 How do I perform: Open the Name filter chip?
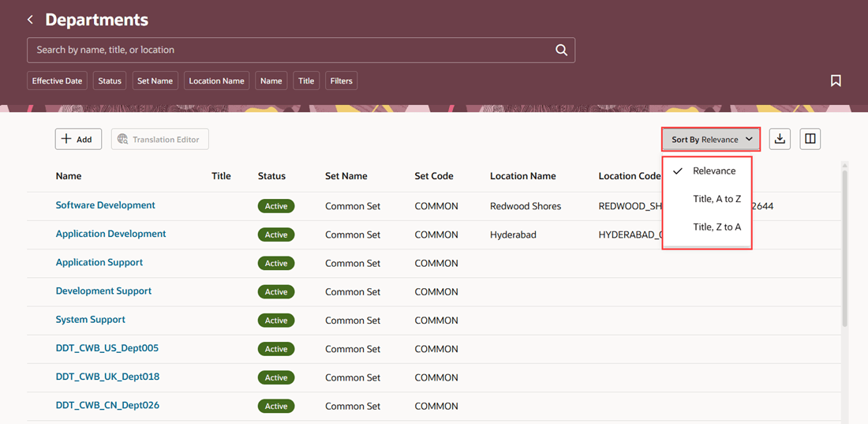click(271, 81)
